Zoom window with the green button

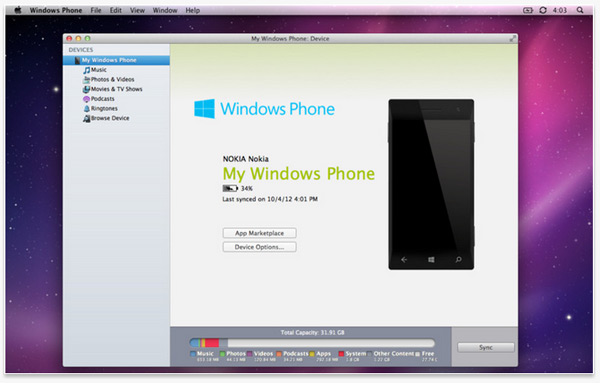[x=88, y=38]
